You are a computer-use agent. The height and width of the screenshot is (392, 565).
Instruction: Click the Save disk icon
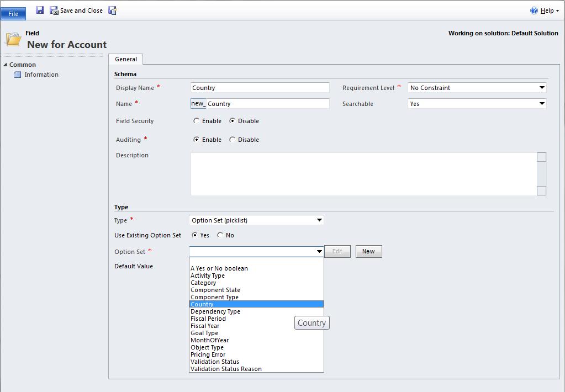(x=40, y=10)
